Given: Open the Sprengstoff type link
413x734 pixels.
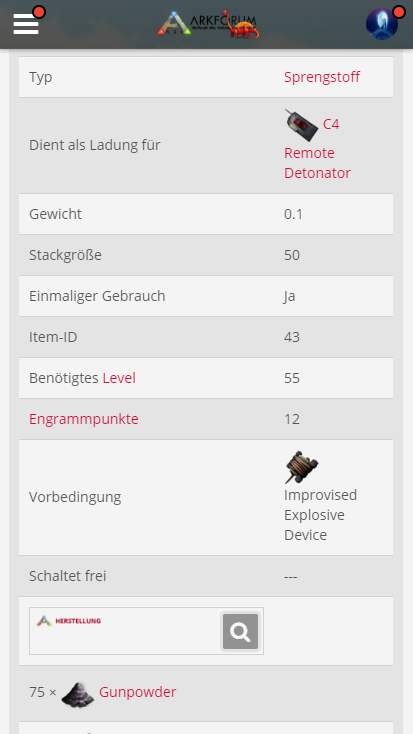Looking at the screenshot, I should coord(322,77).
